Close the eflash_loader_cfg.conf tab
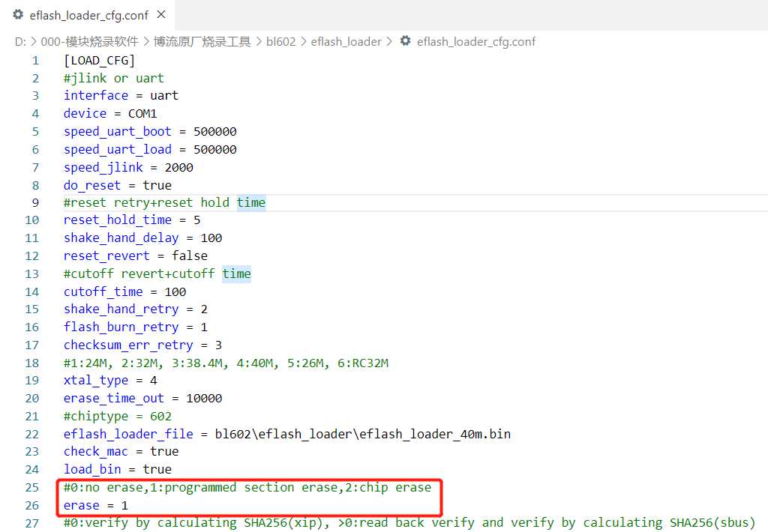This screenshot has height=532, width=768. click(161, 15)
